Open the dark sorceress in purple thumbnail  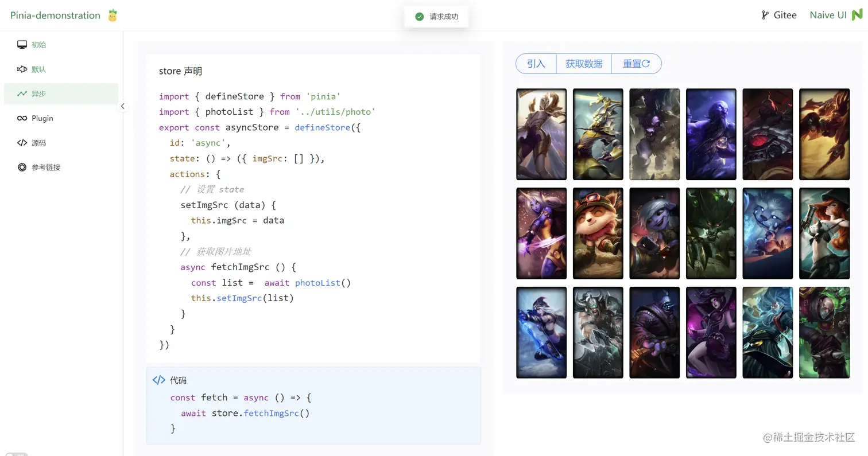(x=711, y=333)
